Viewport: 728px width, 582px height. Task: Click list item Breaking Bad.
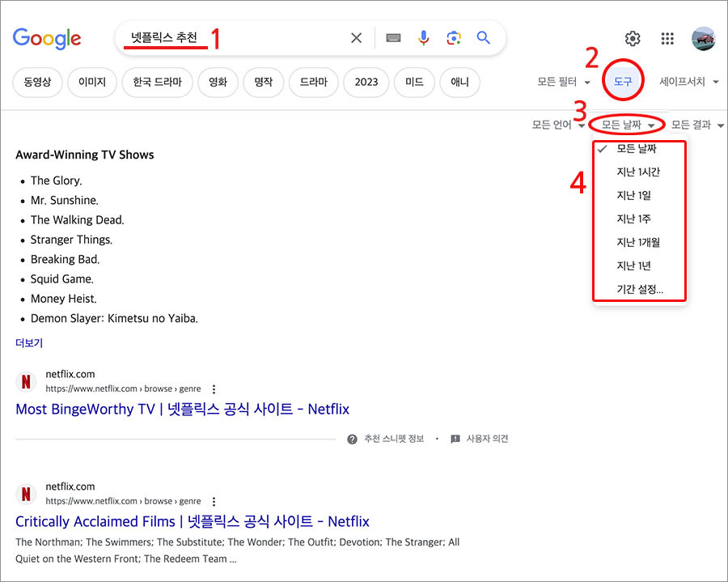[x=65, y=259]
